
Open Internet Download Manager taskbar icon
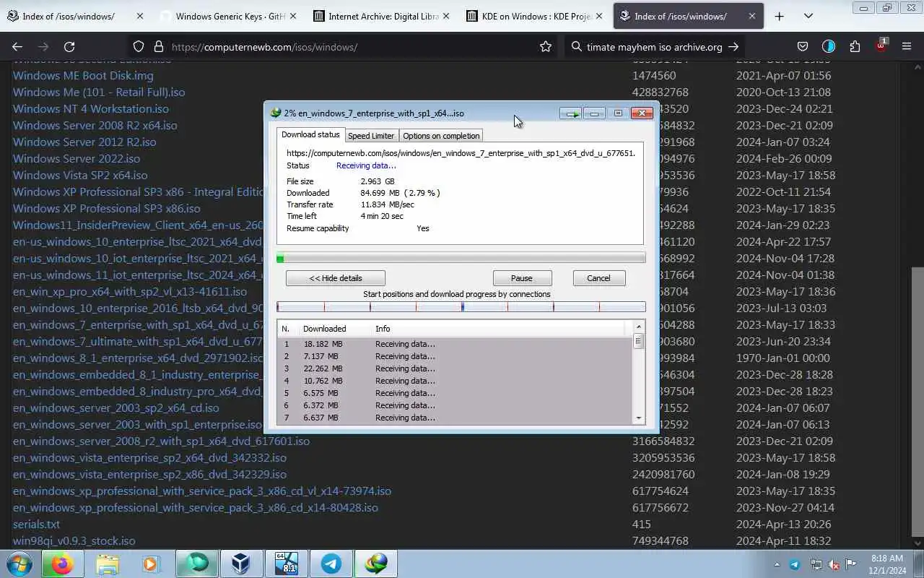pos(376,564)
